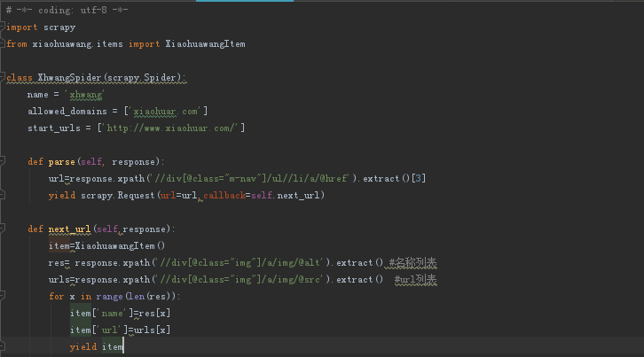Click the #url列表 comment

point(416,279)
